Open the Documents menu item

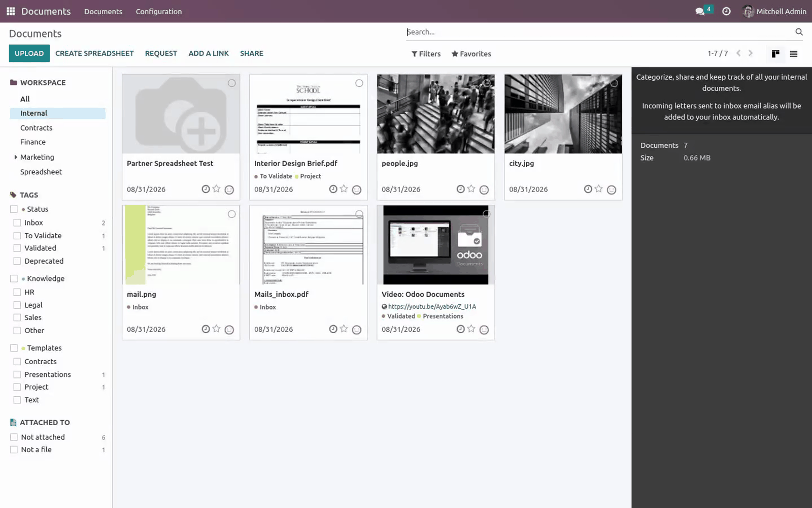(103, 11)
